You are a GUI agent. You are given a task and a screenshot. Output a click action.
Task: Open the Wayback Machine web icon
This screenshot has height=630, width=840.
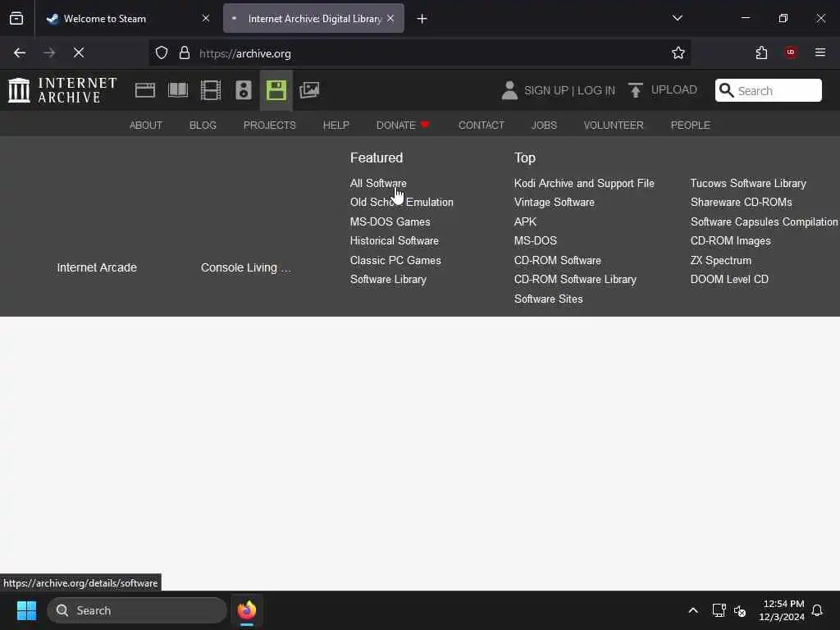pyautogui.click(x=145, y=90)
